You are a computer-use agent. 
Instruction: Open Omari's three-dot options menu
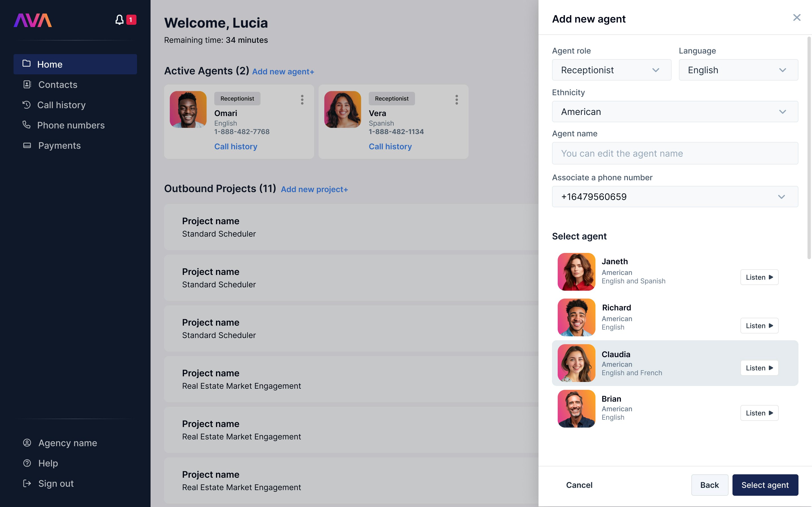pyautogui.click(x=302, y=100)
